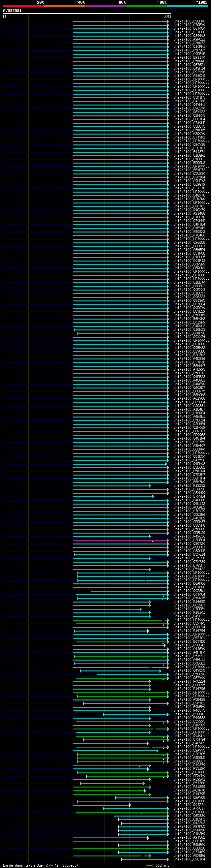Select label UniRef100_A8XER6
The height and width of the screenshot is (868, 211).
(190, 856)
